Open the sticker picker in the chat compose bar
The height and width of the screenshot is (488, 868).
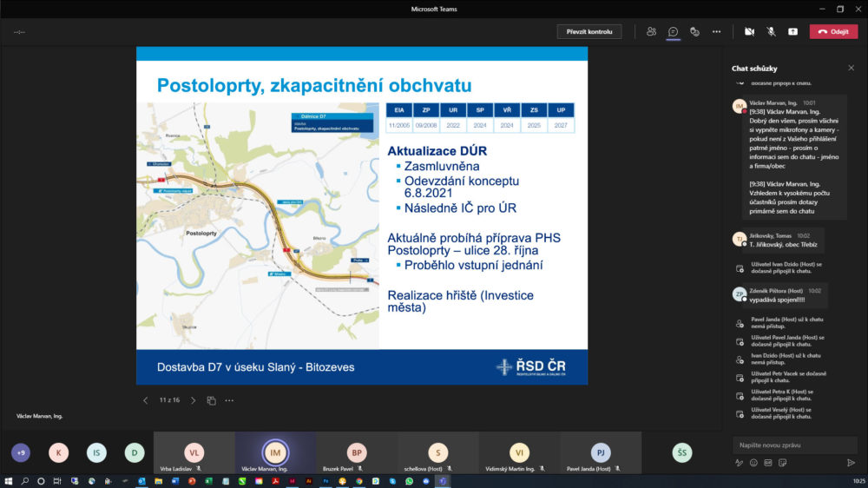click(782, 463)
